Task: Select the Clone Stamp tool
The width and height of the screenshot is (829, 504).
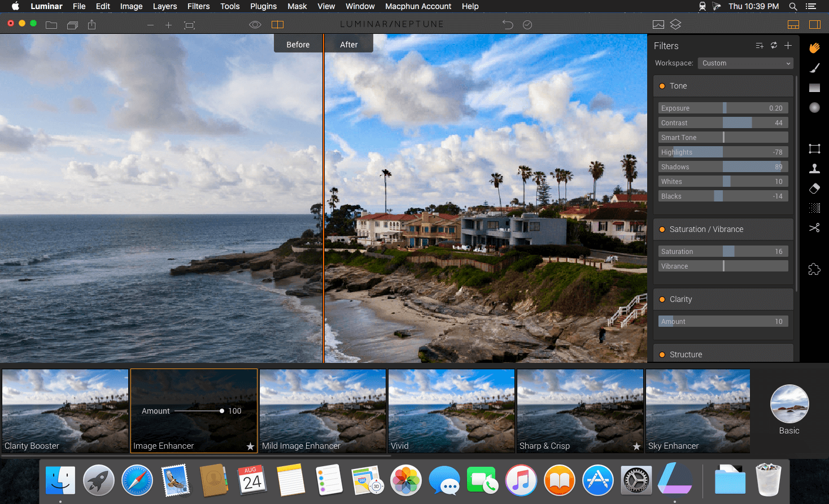Action: [x=814, y=168]
